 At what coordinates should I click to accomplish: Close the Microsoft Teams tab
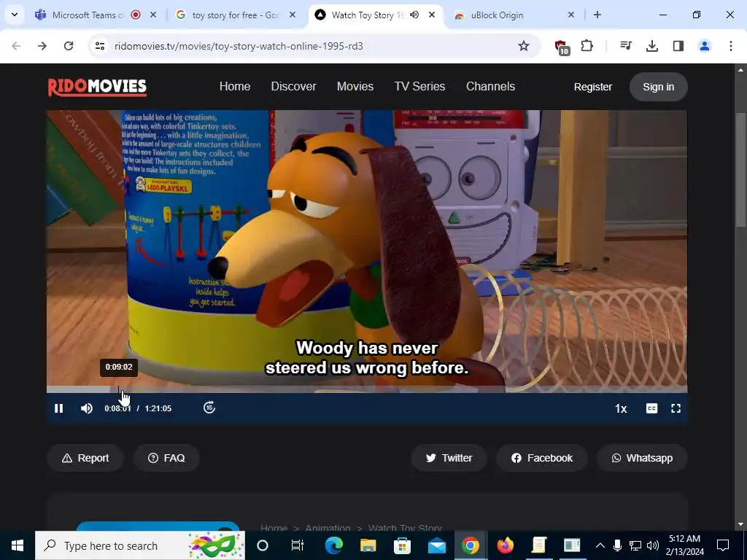tap(153, 15)
